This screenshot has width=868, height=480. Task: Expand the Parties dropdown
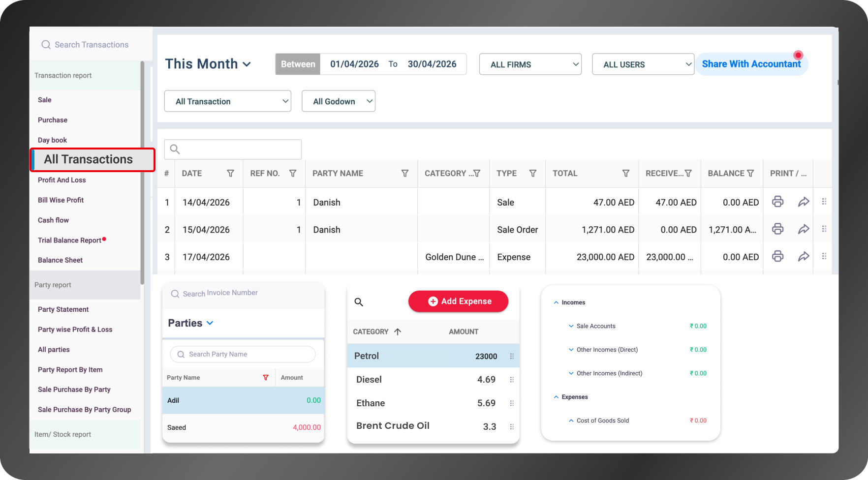[190, 323]
